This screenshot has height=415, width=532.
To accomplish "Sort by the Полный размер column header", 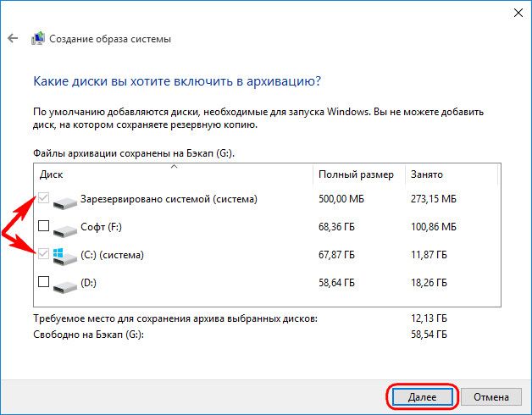I will click(359, 174).
